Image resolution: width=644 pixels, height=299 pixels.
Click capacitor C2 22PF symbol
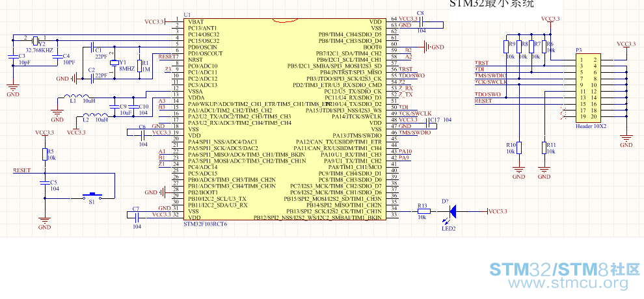[x=92, y=79]
